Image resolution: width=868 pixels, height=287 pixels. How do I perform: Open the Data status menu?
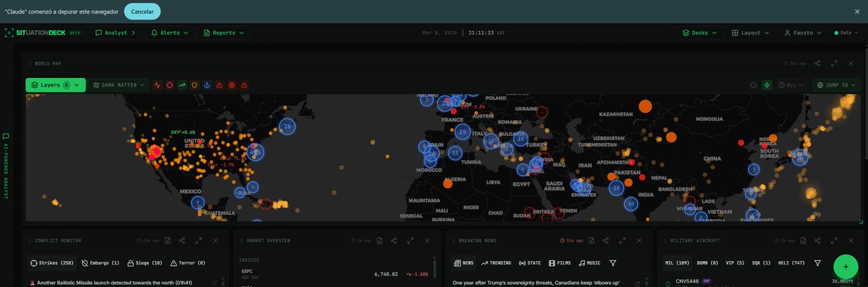[x=846, y=33]
